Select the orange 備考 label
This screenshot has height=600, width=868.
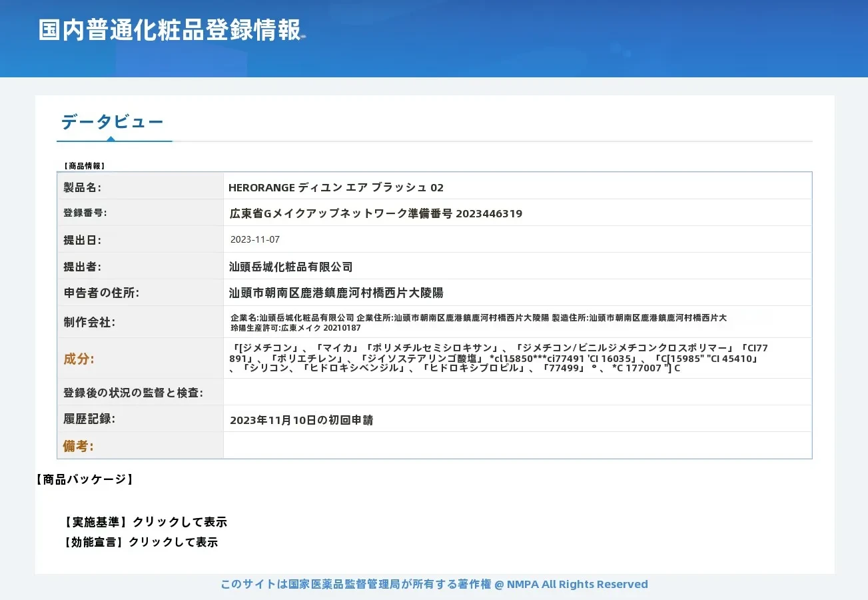79,446
